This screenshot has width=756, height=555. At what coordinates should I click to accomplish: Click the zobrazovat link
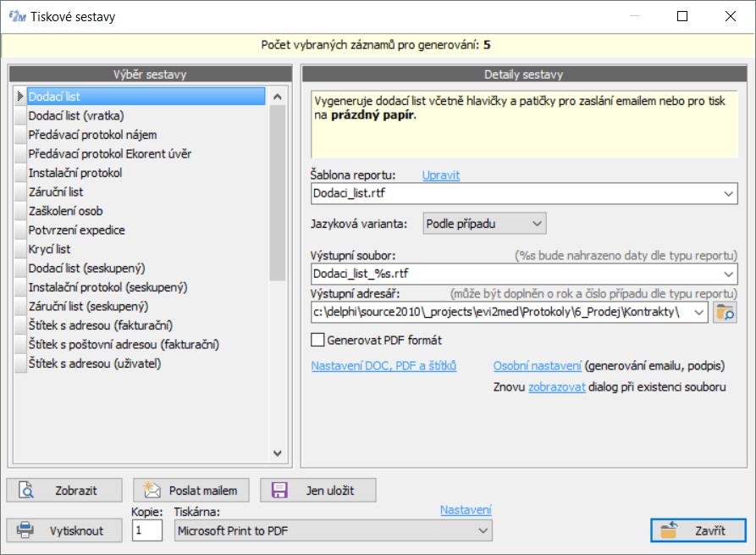[557, 387]
